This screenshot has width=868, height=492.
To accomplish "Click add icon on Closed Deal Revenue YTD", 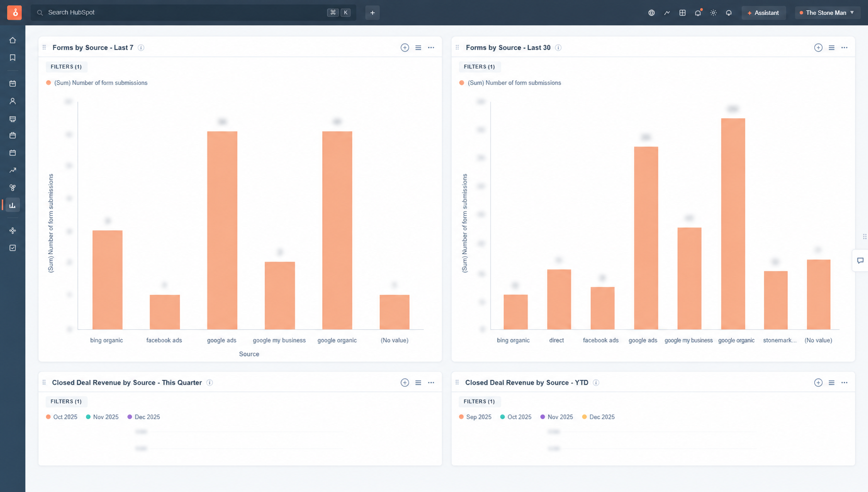I will coord(818,383).
